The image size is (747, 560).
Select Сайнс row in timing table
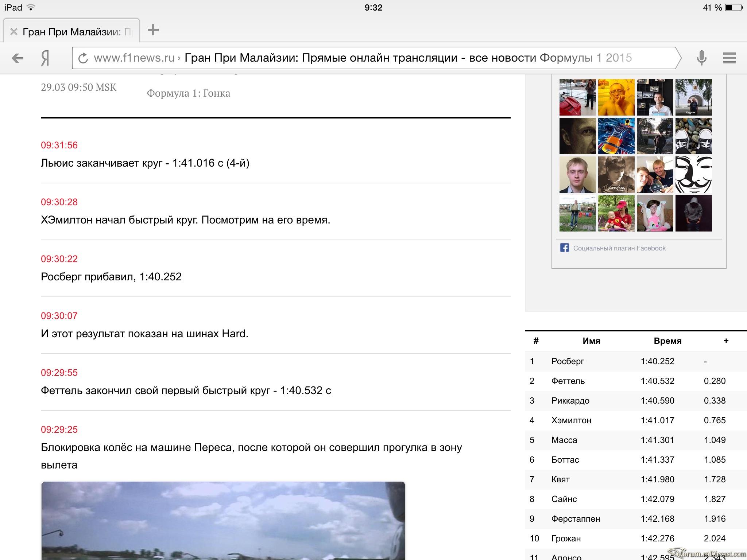coord(636,499)
